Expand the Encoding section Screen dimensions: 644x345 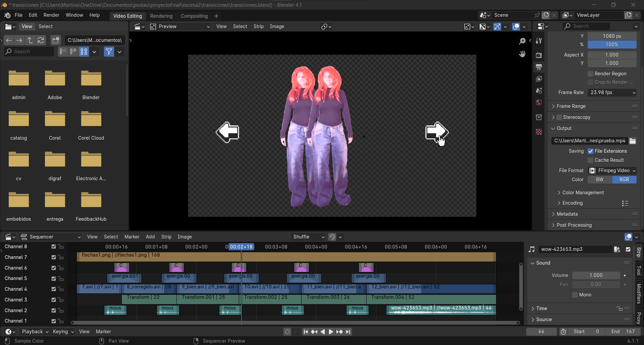572,203
